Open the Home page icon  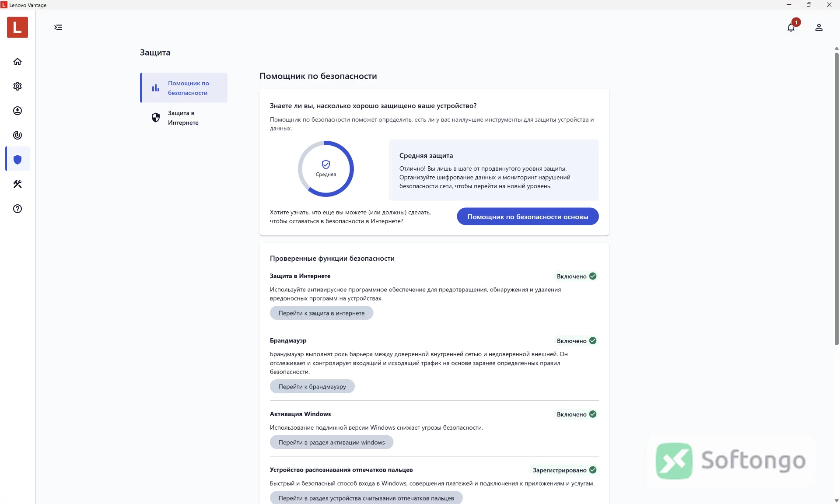(x=17, y=62)
